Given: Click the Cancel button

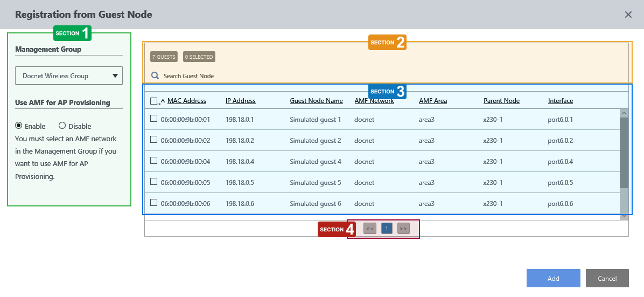Looking at the screenshot, I should coord(607,278).
